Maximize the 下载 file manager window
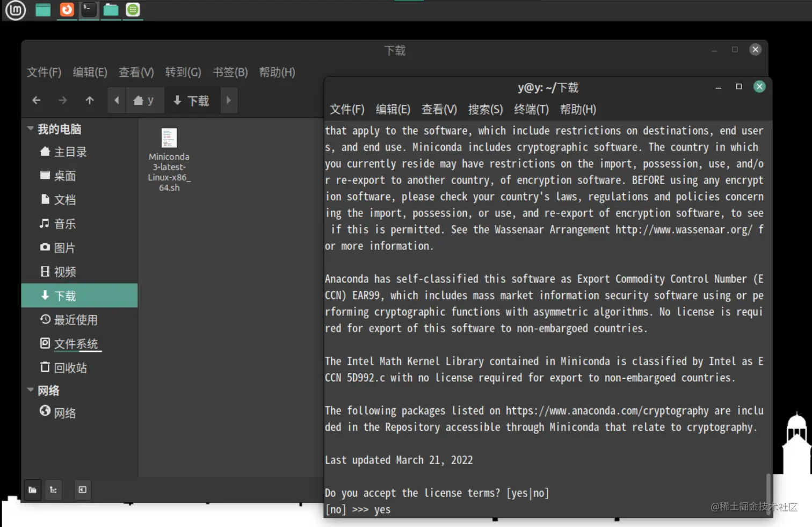 [x=735, y=49]
